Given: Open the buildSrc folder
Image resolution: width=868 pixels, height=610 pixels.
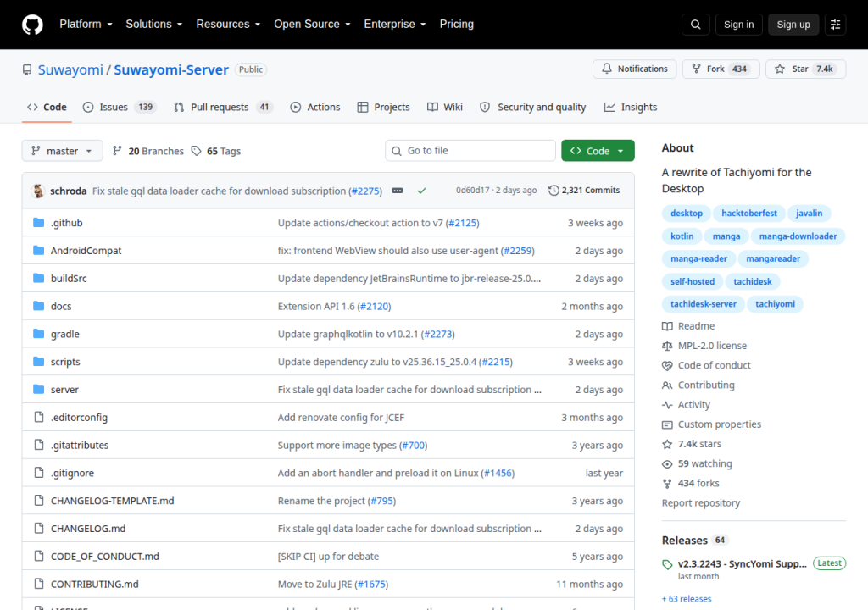Looking at the screenshot, I should click(69, 278).
